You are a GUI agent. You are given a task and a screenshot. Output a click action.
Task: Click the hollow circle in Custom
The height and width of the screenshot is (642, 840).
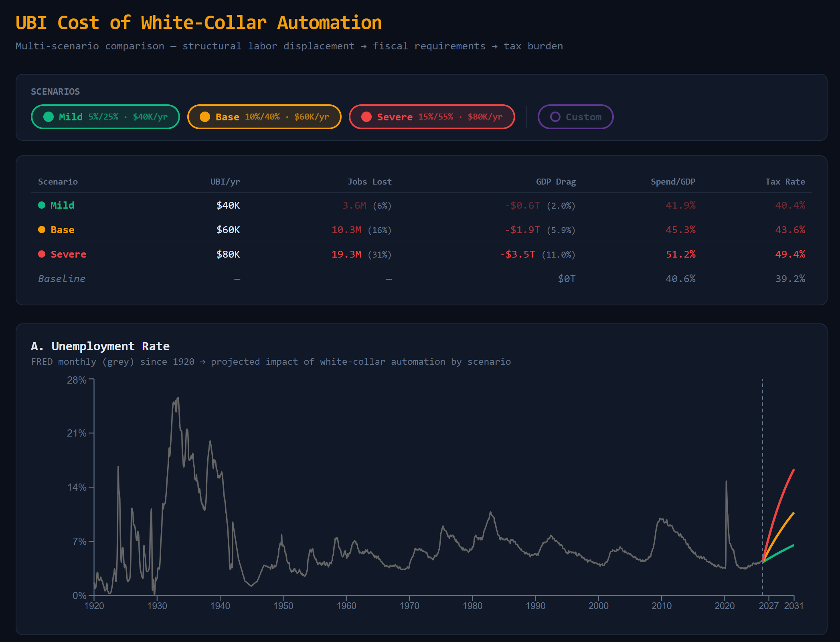pyautogui.click(x=555, y=117)
